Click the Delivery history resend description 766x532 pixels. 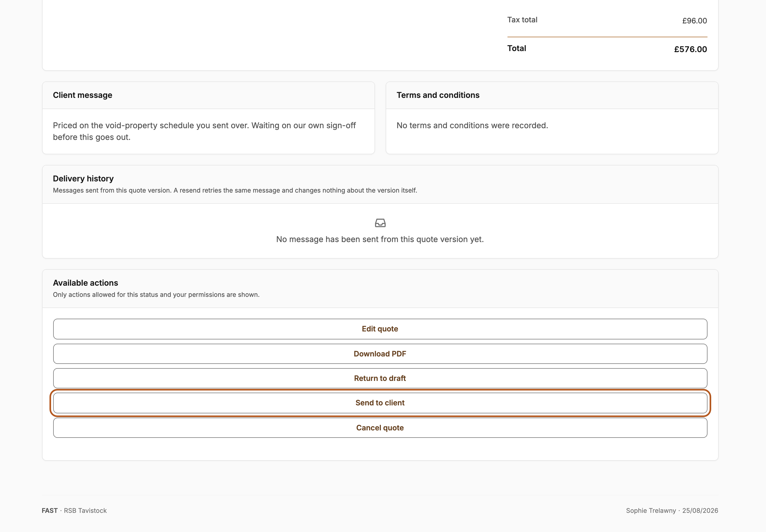pos(235,190)
